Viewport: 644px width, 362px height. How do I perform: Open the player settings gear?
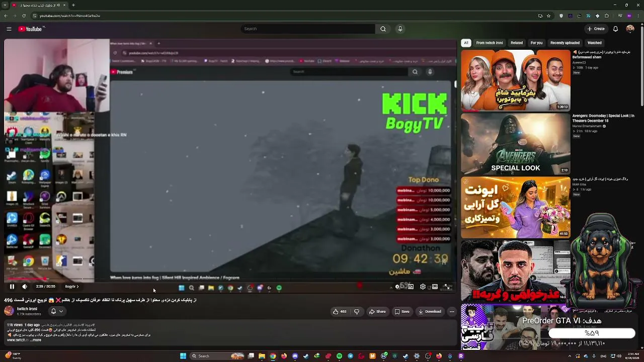423,287
